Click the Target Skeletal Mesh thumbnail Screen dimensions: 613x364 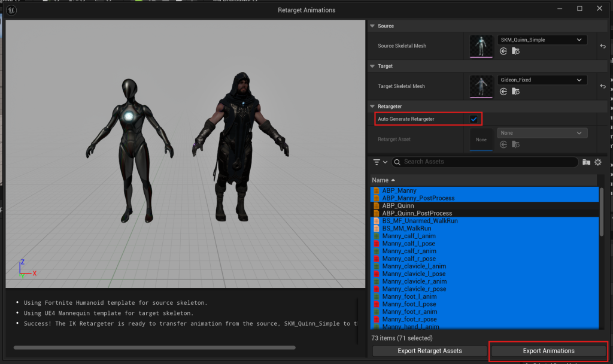(x=481, y=86)
